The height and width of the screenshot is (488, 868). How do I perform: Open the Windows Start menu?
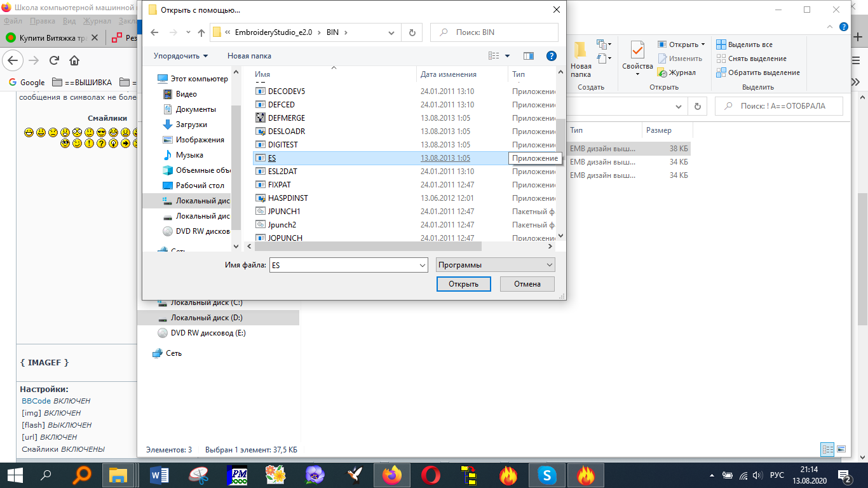15,475
